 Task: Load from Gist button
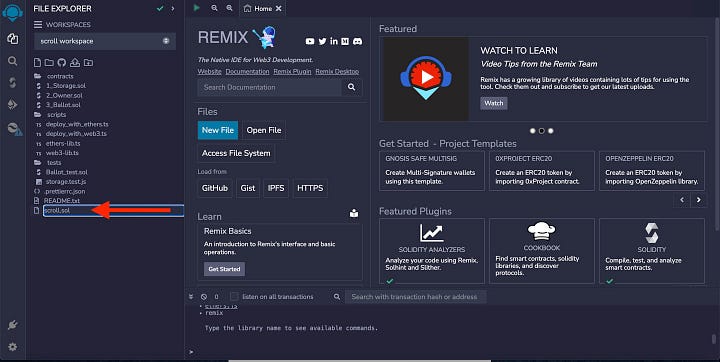pos(248,188)
